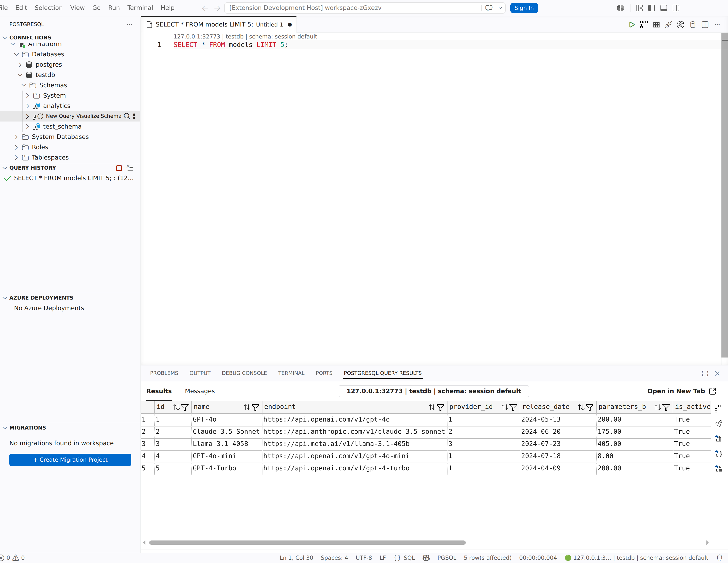Sort the provider_id column
The height and width of the screenshot is (563, 728).
pos(505,407)
